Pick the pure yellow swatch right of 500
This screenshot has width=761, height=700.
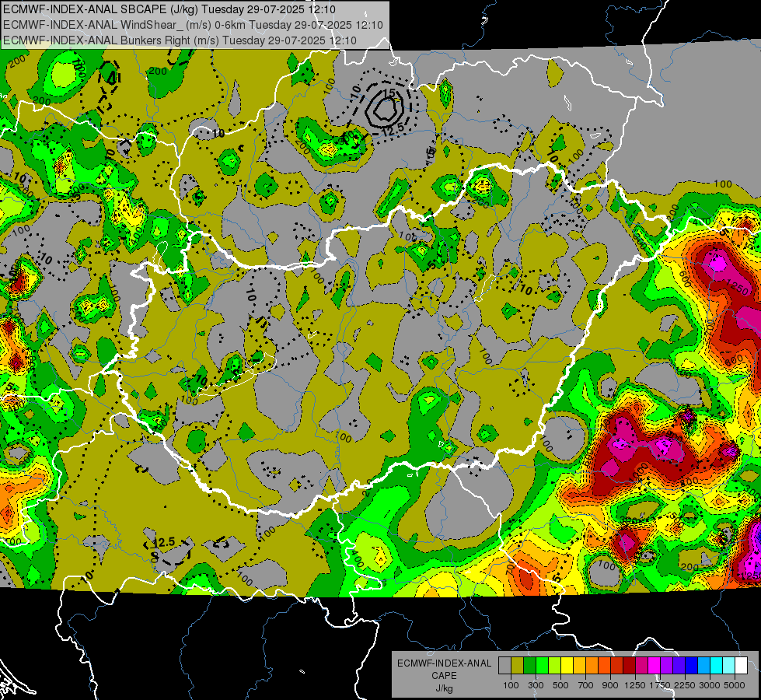coord(567,665)
